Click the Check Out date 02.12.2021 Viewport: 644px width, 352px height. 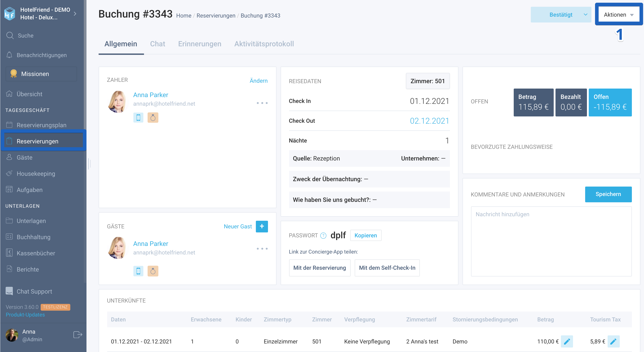(x=429, y=121)
